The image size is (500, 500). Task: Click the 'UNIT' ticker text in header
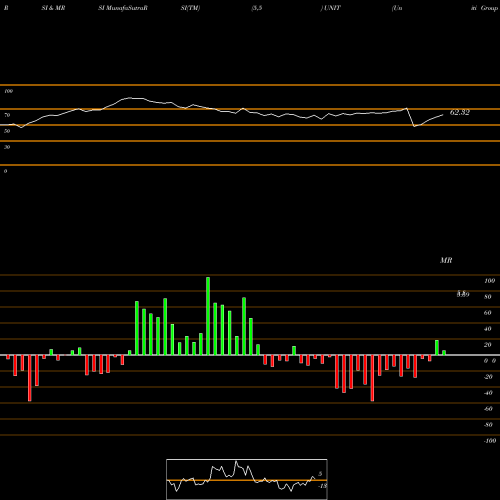[x=332, y=8]
